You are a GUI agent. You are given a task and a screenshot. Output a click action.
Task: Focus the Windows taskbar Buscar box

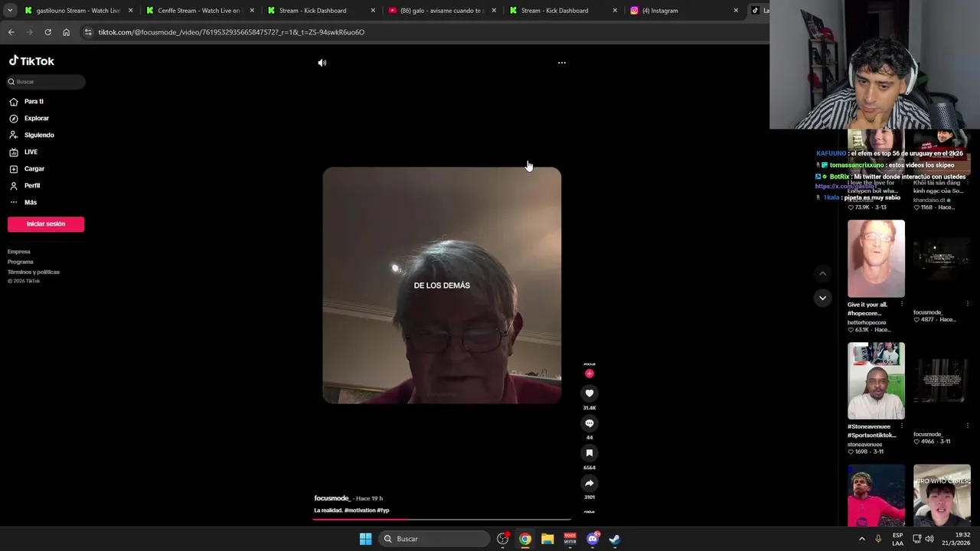coord(436,539)
